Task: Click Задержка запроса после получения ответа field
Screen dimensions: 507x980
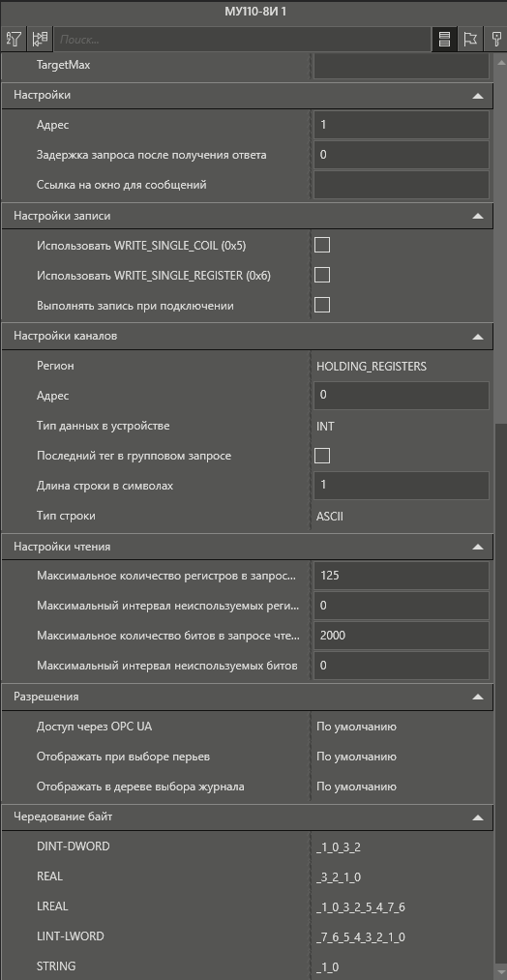Action: [x=402, y=155]
